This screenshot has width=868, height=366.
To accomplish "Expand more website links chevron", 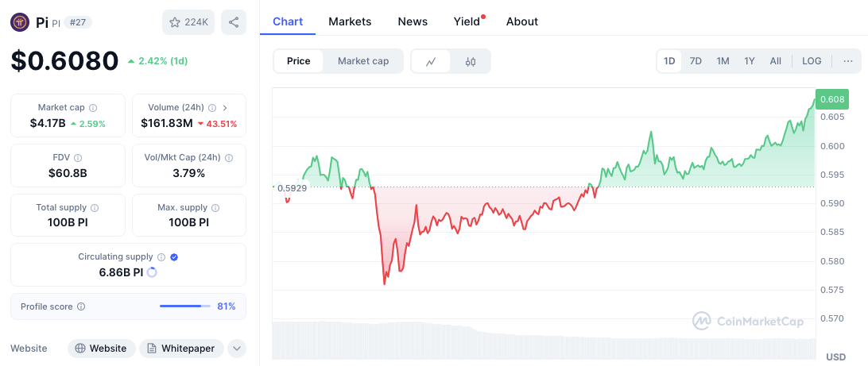I will pyautogui.click(x=237, y=349).
